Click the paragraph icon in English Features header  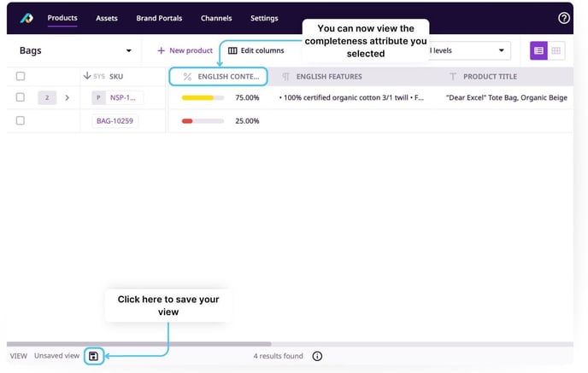(x=285, y=77)
